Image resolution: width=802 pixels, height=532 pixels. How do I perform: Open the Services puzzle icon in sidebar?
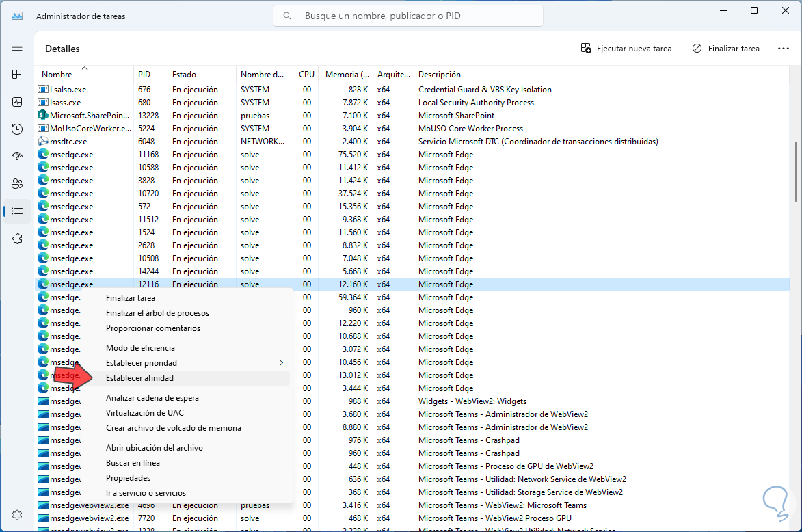[x=17, y=239]
